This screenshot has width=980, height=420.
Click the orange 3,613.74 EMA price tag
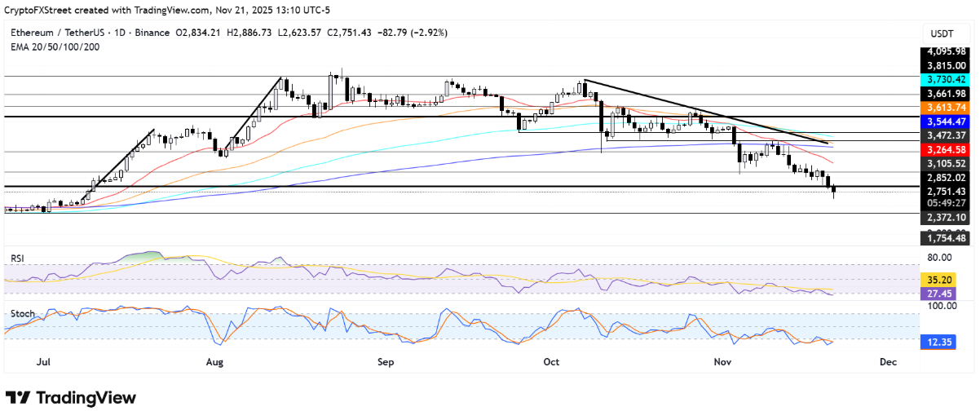[943, 108]
